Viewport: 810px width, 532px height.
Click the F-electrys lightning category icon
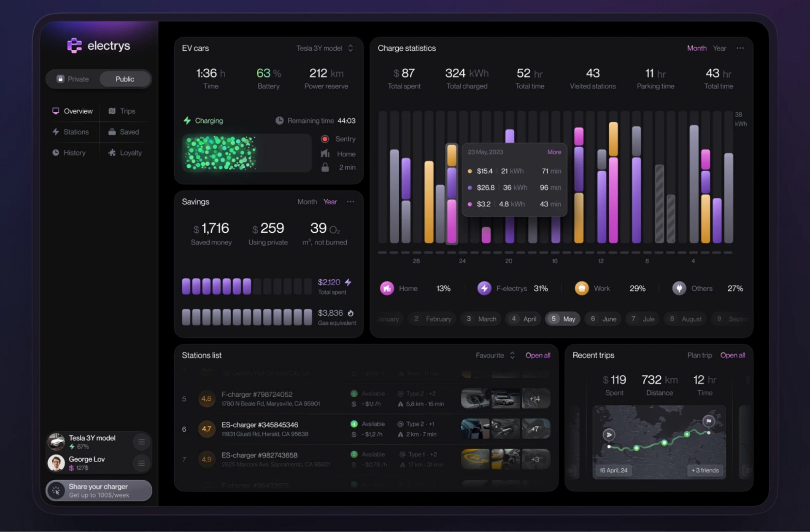click(484, 288)
